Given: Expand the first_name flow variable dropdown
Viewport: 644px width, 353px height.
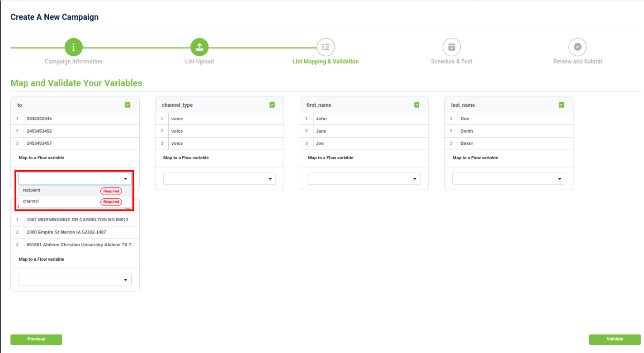Looking at the screenshot, I should 364,179.
